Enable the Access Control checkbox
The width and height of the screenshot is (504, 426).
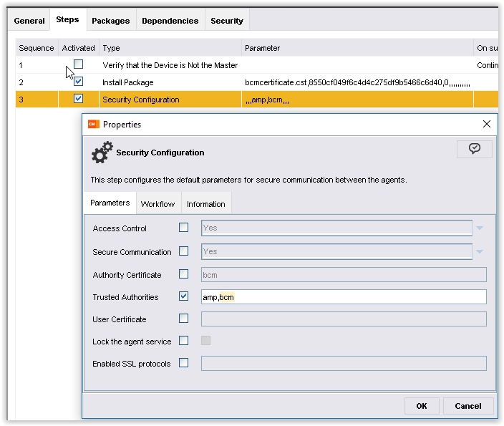(x=184, y=228)
